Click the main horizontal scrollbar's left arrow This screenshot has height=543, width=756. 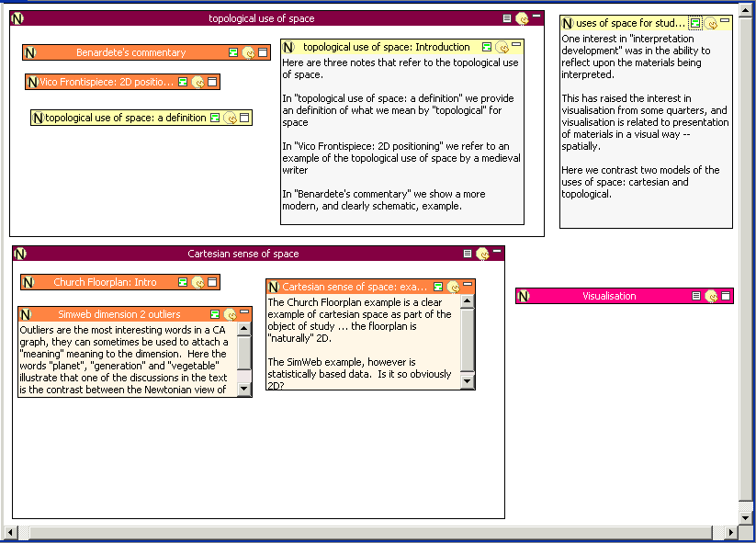tap(10, 532)
